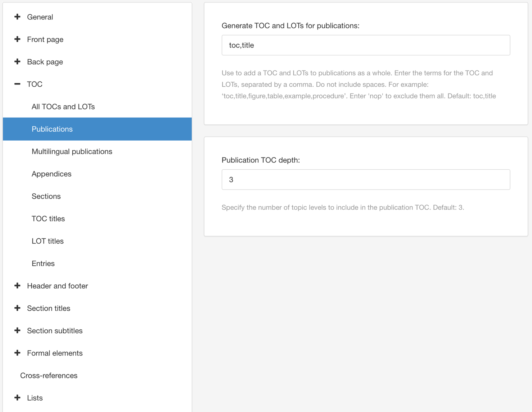Expand the Front page section
The width and height of the screenshot is (532, 412).
[17, 39]
